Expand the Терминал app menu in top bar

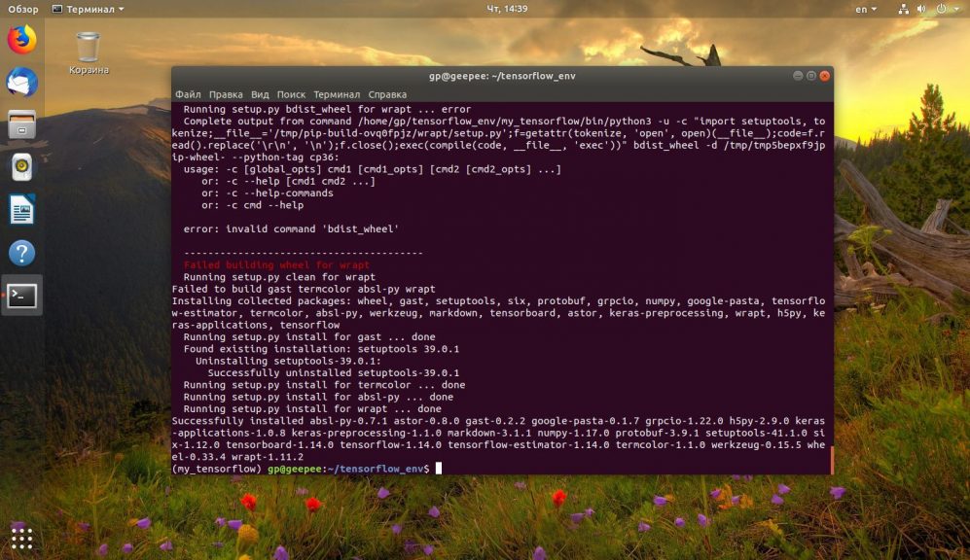pos(88,9)
